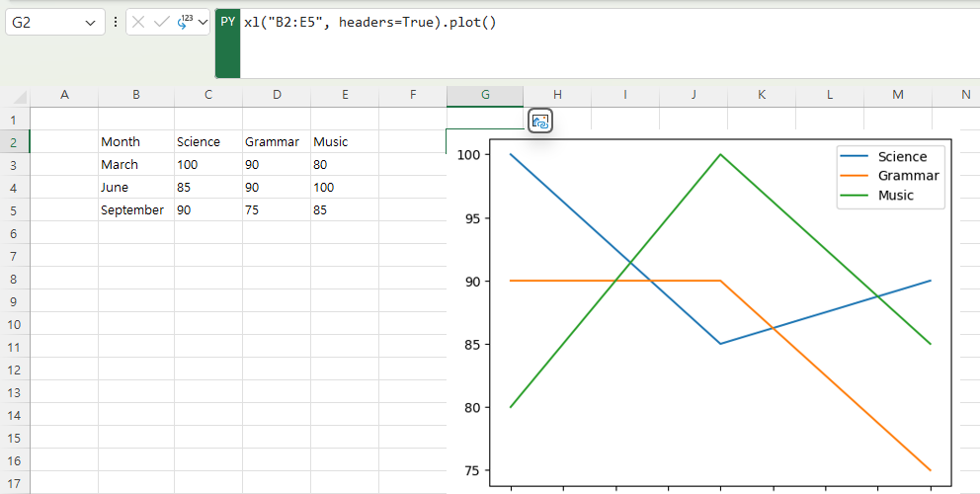
Task: Select row 2 header
Action: [x=15, y=142]
